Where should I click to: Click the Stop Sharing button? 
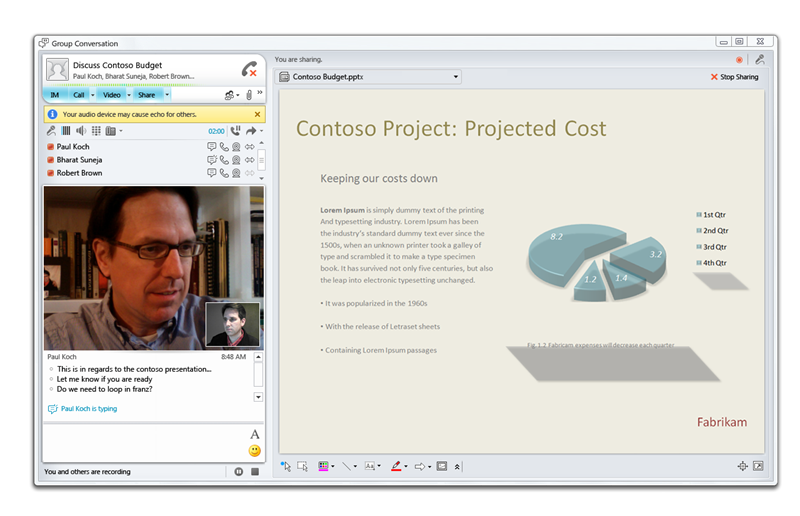point(734,76)
